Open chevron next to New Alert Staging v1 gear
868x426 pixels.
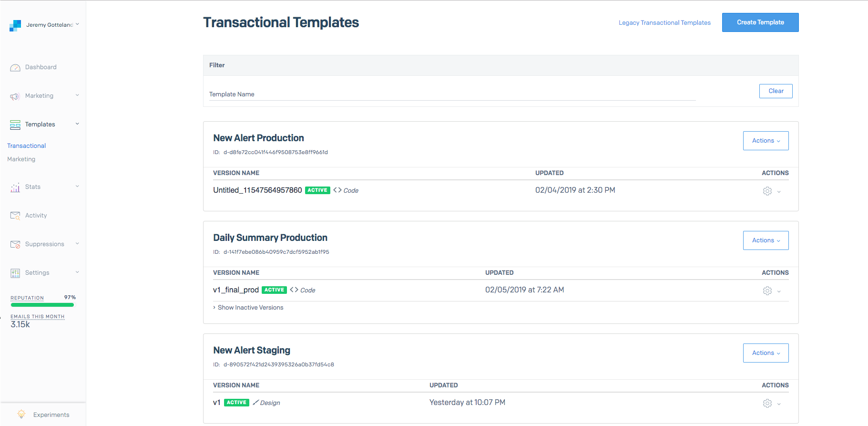coord(779,404)
